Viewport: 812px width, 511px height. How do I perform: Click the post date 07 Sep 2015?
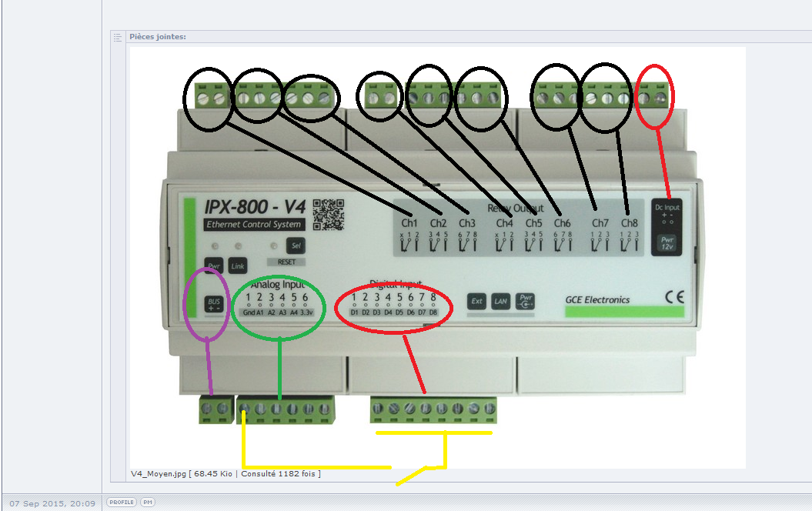pos(52,503)
